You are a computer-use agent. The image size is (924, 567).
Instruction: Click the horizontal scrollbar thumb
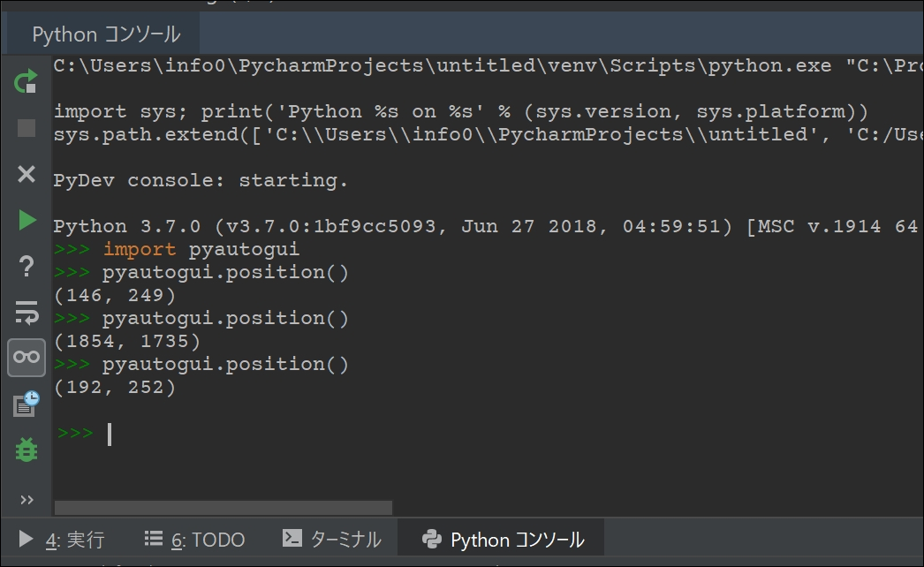223,508
